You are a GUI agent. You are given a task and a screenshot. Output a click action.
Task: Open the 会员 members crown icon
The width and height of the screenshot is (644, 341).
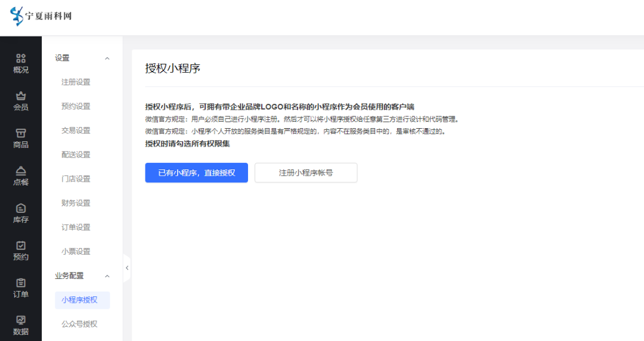tap(20, 96)
